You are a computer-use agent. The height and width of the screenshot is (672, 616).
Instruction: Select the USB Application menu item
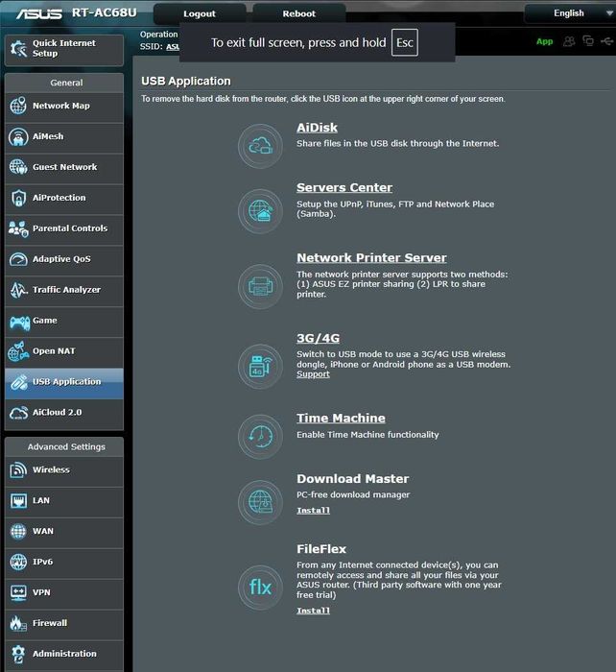[x=64, y=382]
